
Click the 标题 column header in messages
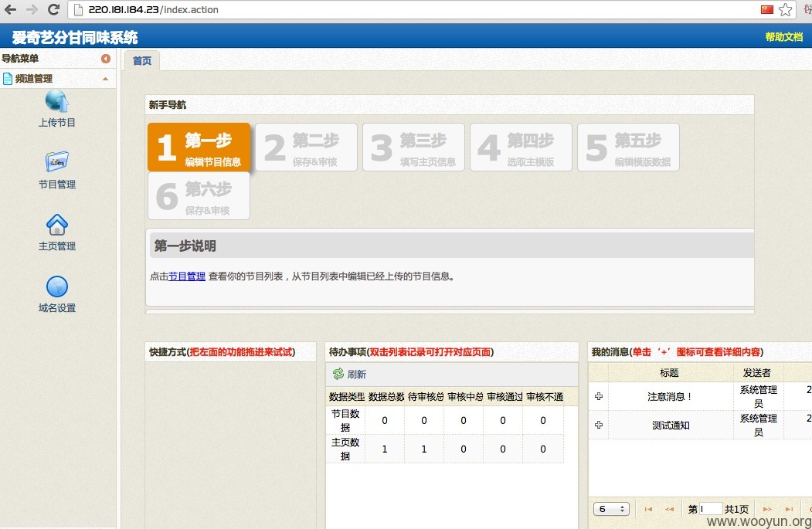coord(670,373)
